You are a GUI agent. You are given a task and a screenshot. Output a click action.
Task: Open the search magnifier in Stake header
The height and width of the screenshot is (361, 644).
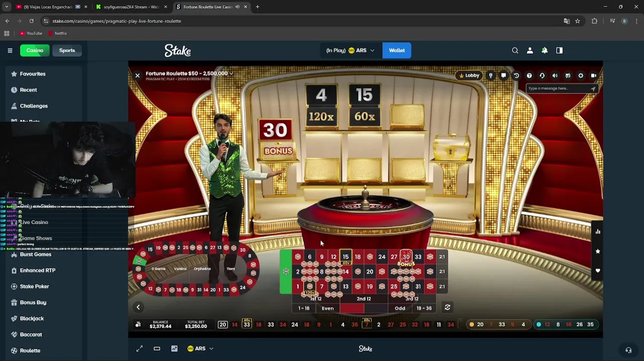tap(515, 50)
